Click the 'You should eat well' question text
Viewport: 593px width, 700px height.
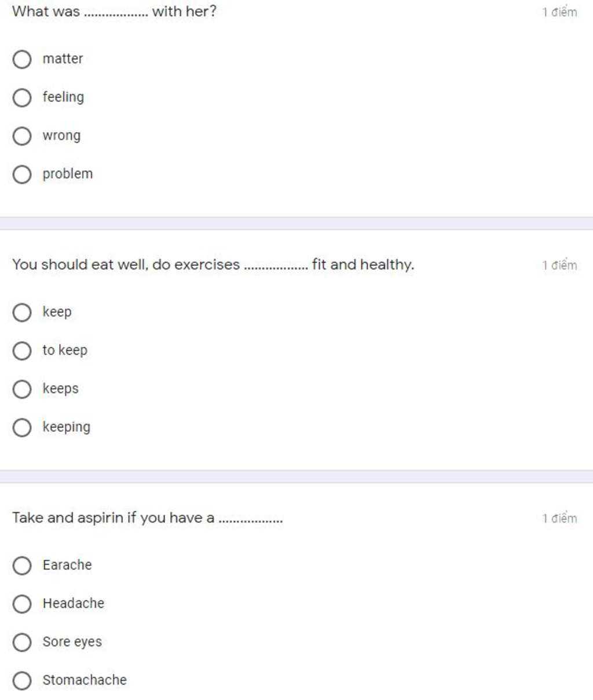(x=213, y=265)
